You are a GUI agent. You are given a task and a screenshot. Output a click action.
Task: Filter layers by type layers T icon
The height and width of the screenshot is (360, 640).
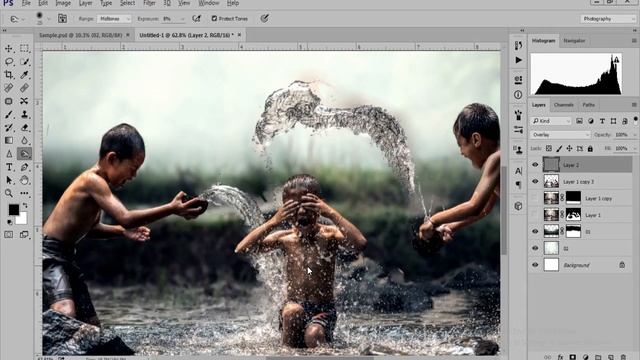click(x=602, y=121)
